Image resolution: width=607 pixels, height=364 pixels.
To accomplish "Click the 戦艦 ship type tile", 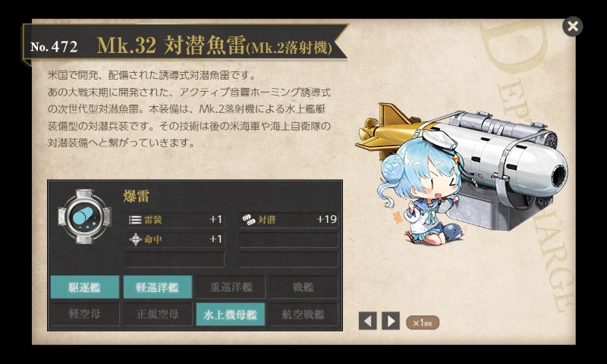I will (x=303, y=287).
